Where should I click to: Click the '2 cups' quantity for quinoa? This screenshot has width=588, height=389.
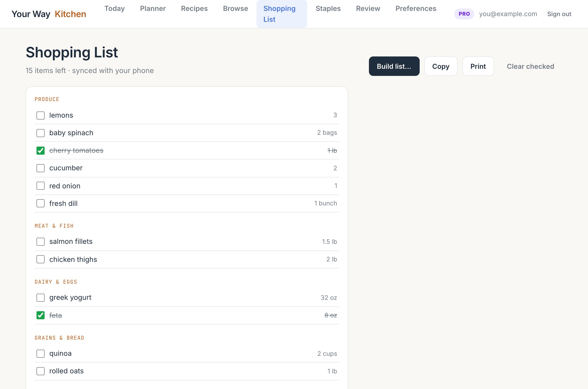tap(327, 353)
